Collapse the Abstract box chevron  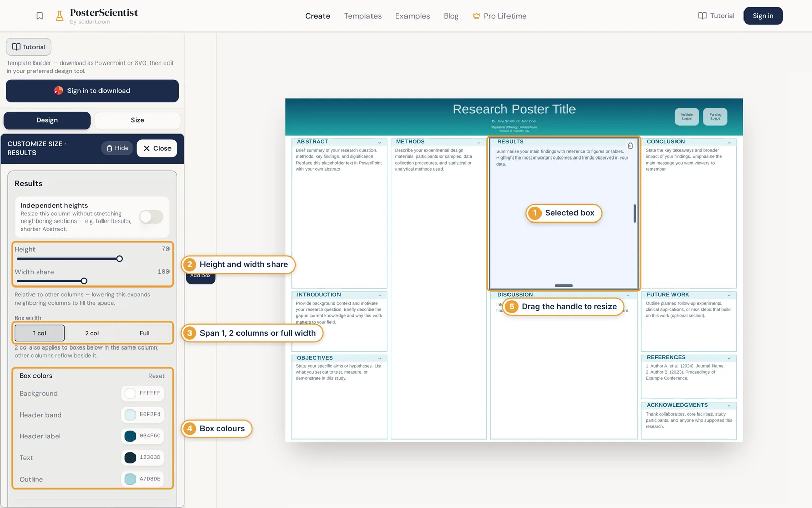point(380,142)
